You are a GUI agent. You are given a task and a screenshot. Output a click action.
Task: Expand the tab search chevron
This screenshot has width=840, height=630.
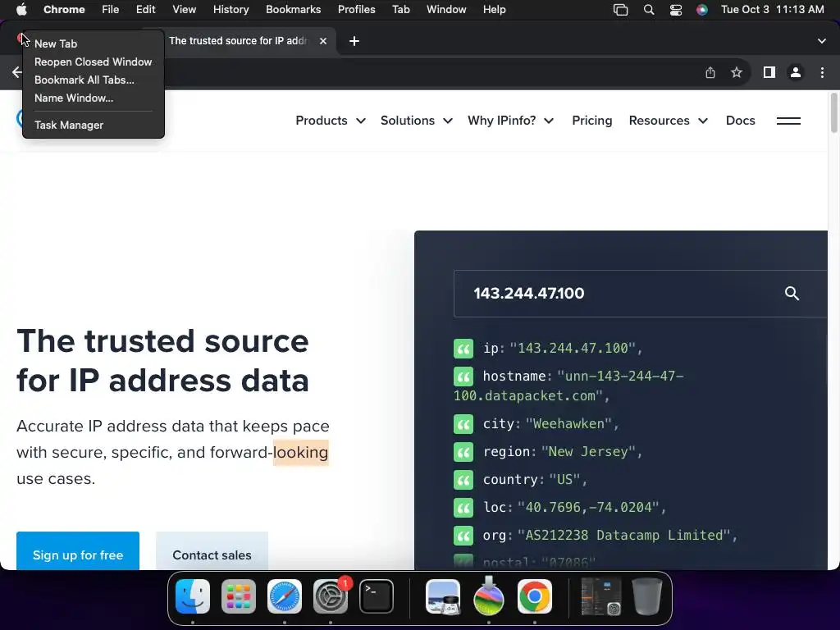[822, 41]
